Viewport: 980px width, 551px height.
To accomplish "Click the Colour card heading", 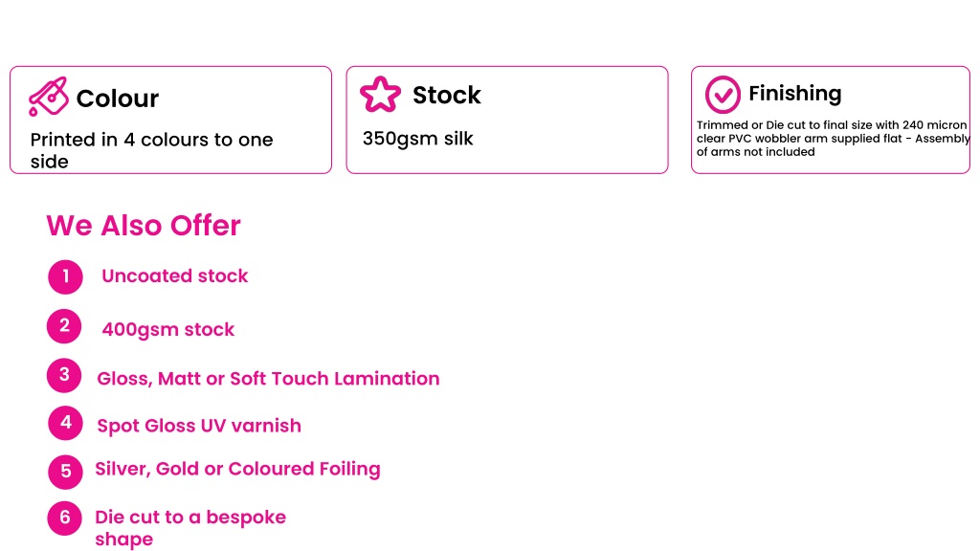I will (x=118, y=99).
